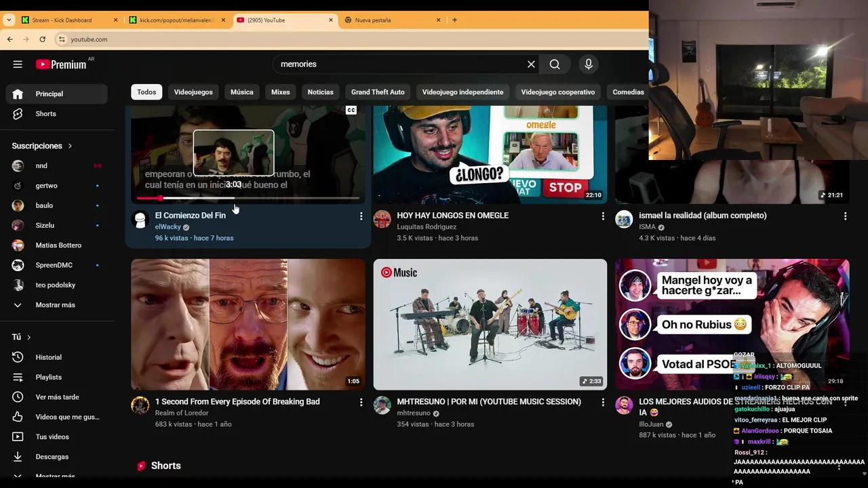Click ISMA channel avatar
Image resolution: width=868 pixels, height=488 pixels.
[624, 220]
